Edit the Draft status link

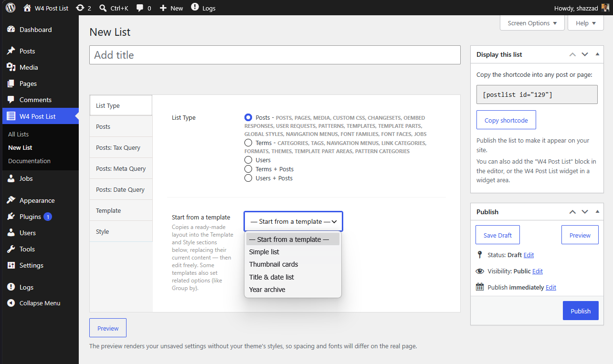coord(528,255)
